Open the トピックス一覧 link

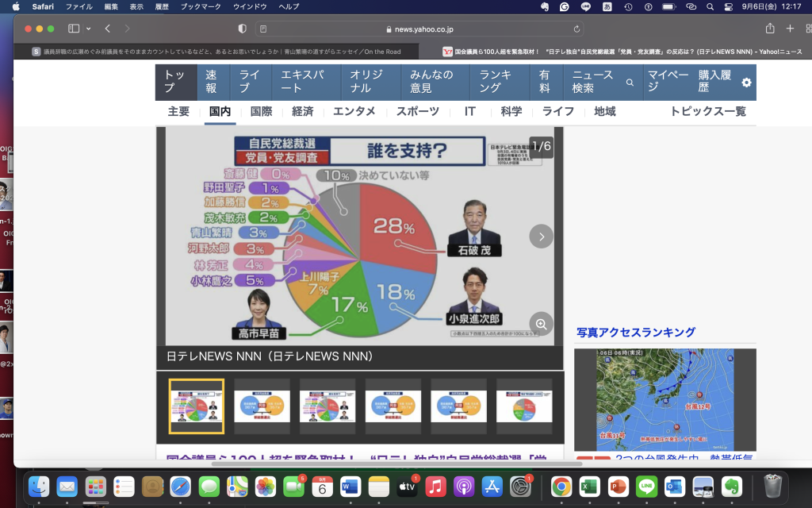[707, 112]
